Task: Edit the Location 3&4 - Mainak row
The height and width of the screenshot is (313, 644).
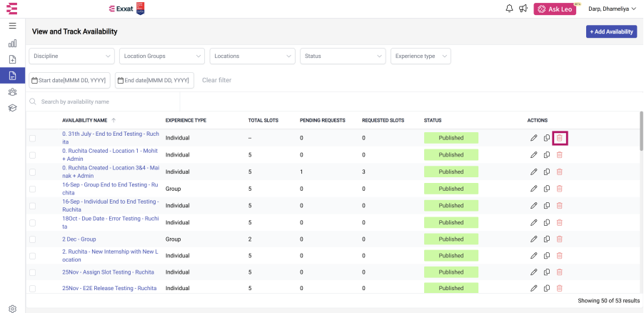Action: point(533,172)
